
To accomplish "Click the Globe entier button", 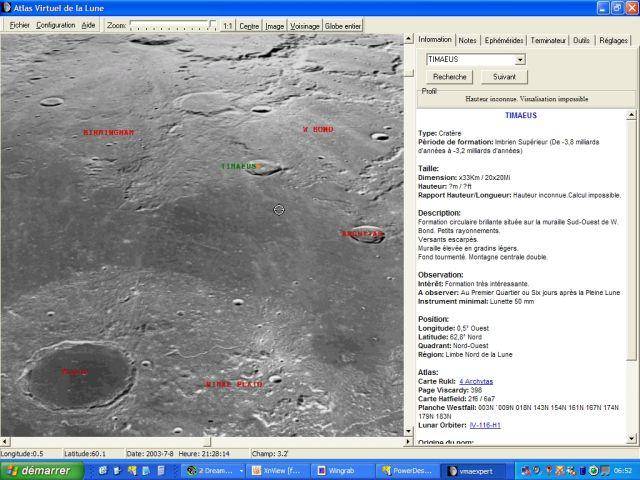I will pyautogui.click(x=343, y=26).
